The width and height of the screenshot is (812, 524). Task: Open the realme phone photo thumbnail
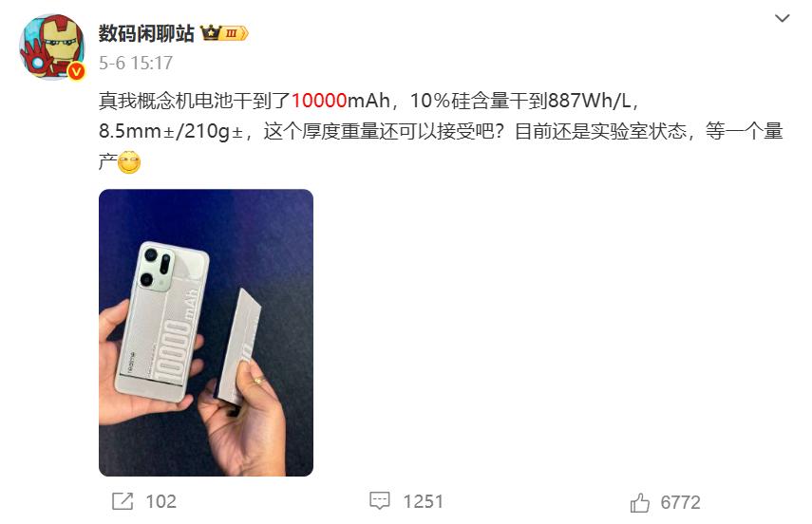[206, 332]
